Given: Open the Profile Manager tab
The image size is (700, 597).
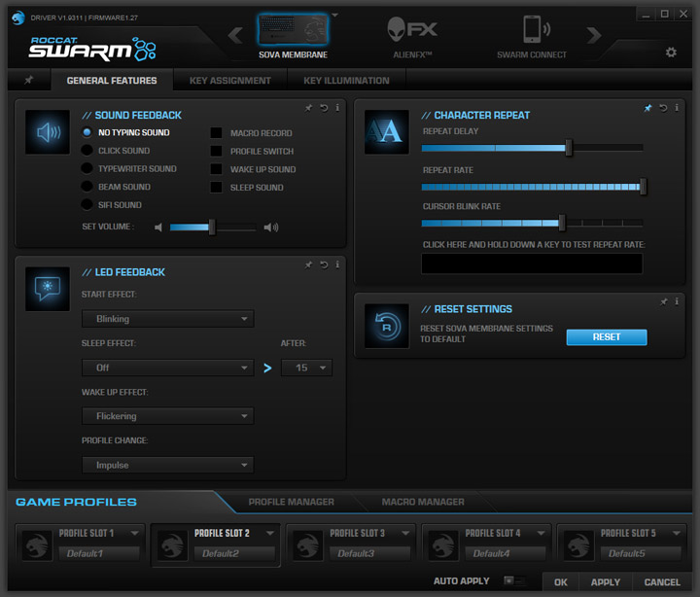Looking at the screenshot, I should pos(291,502).
